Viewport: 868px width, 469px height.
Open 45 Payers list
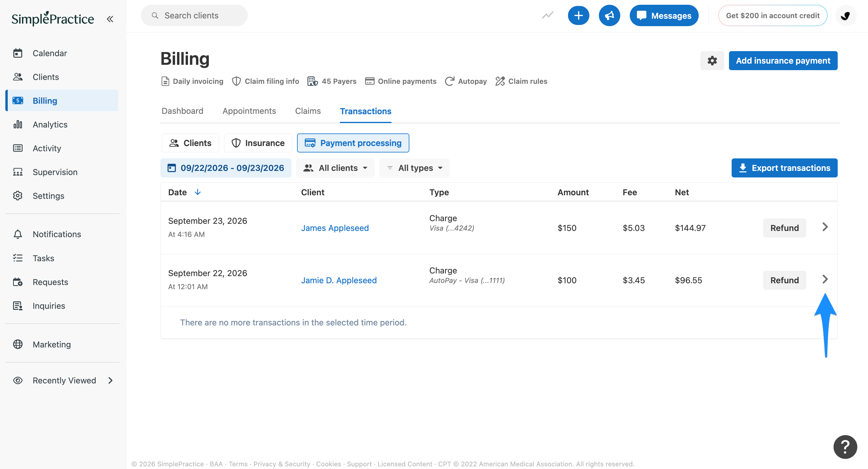(x=332, y=81)
